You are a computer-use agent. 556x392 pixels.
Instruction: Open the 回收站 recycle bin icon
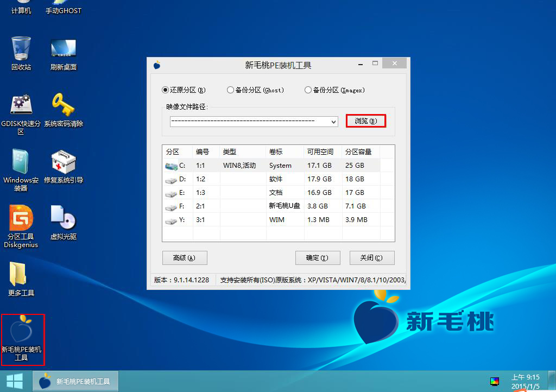[x=21, y=53]
